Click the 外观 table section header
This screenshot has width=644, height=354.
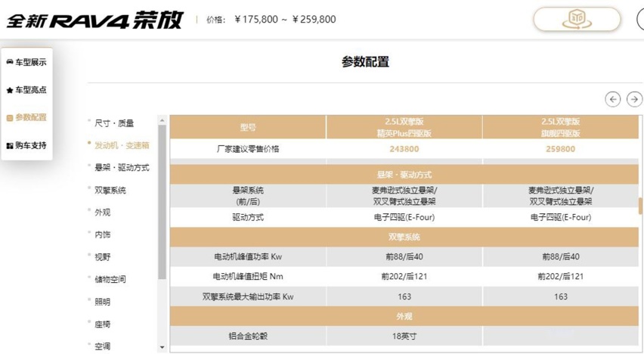click(404, 316)
